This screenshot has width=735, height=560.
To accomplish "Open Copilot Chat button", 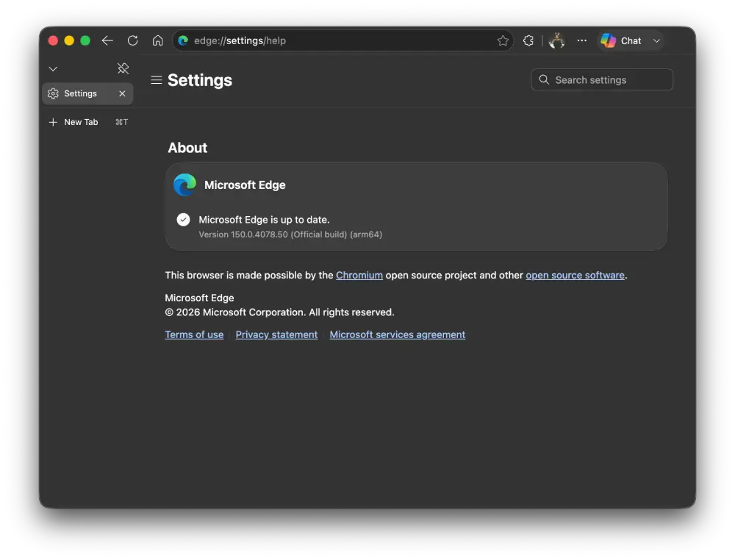I will (x=622, y=40).
